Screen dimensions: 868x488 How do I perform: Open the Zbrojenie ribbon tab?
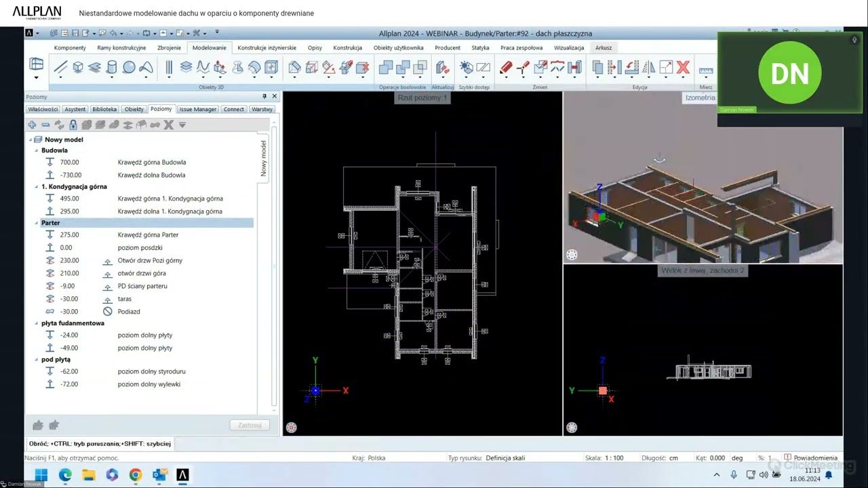click(169, 47)
